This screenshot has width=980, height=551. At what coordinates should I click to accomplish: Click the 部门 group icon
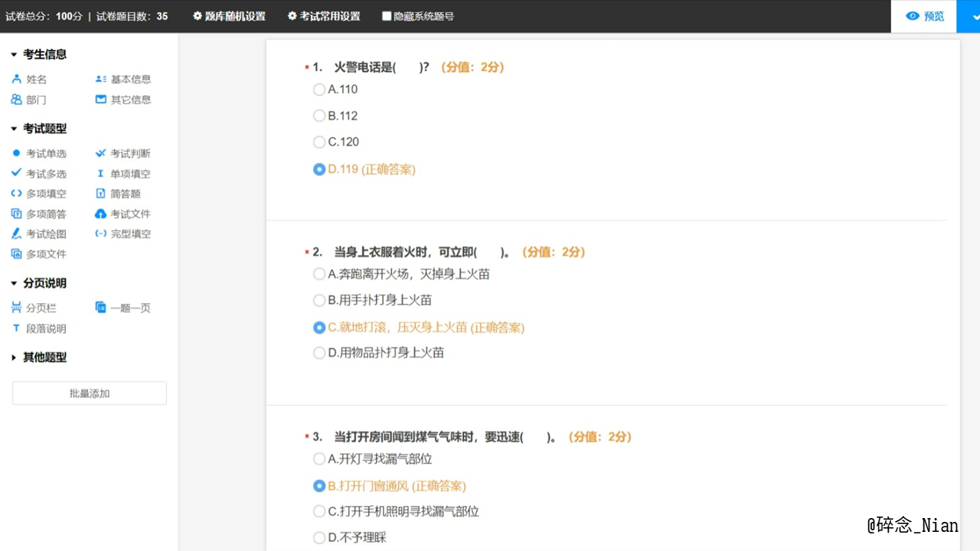point(16,99)
